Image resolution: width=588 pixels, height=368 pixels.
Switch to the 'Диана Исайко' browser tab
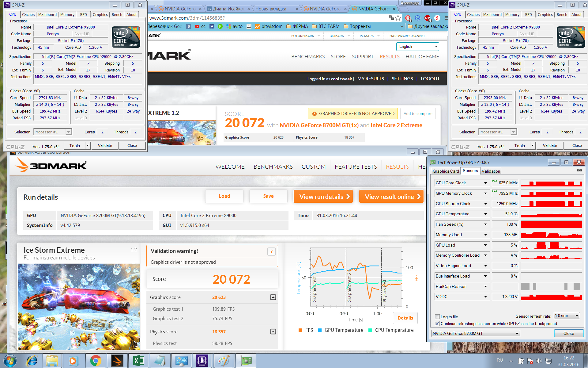point(228,9)
